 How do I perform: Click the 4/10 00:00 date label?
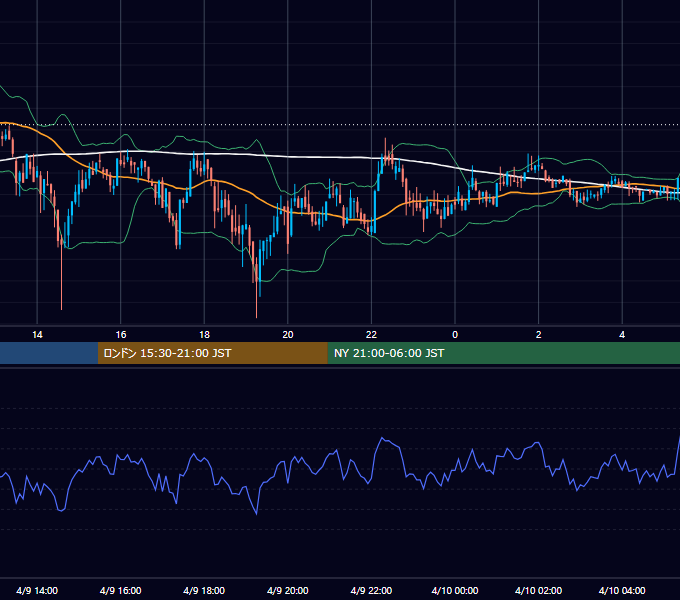point(455,590)
